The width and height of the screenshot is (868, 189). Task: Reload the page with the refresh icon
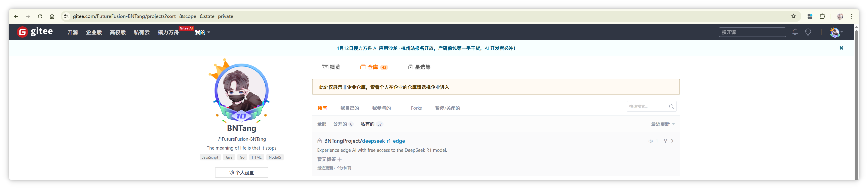(40, 16)
